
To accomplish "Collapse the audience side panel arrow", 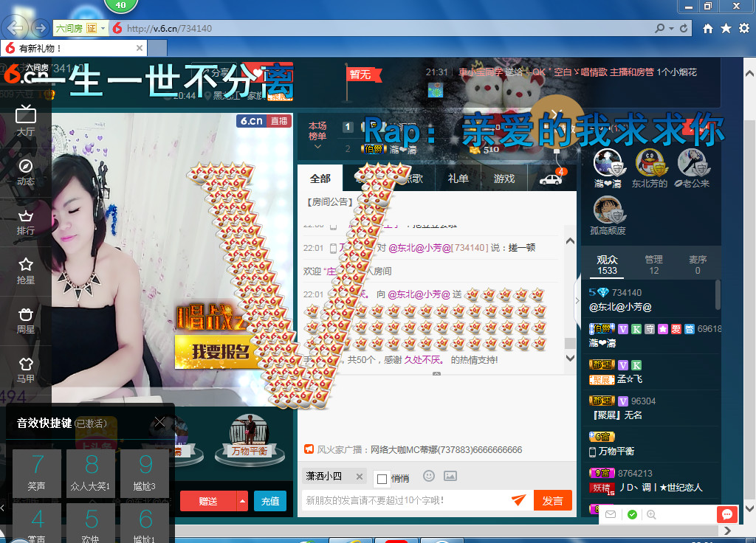I will coord(577,301).
